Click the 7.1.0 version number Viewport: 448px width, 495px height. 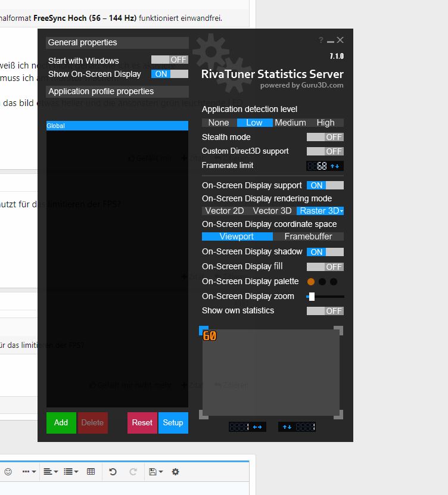tap(337, 56)
